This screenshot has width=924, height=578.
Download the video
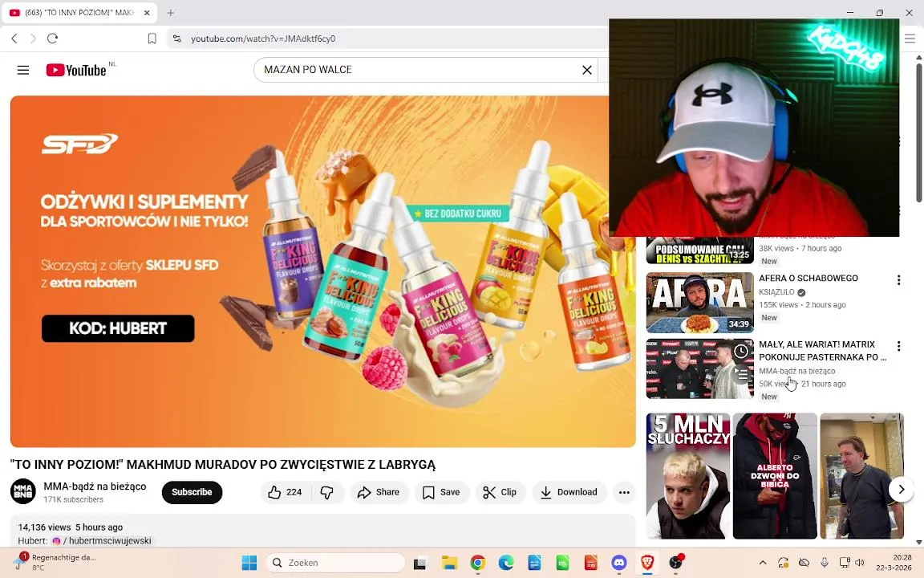569,492
